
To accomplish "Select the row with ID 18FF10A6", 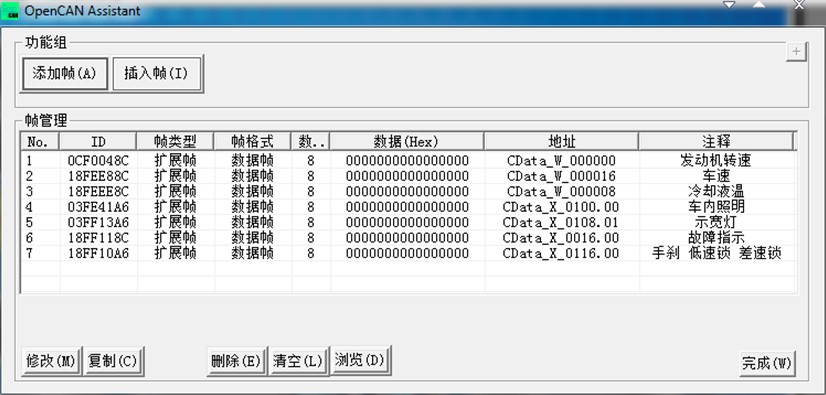I will click(408, 253).
